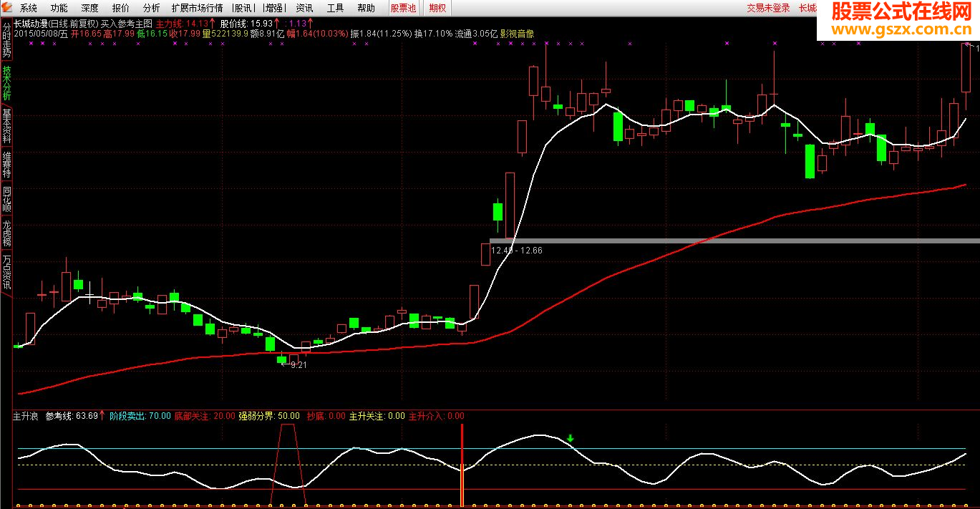Click the 主升关注: 0.00 label
Image resolution: width=980 pixels, height=509 pixels.
click(x=377, y=415)
